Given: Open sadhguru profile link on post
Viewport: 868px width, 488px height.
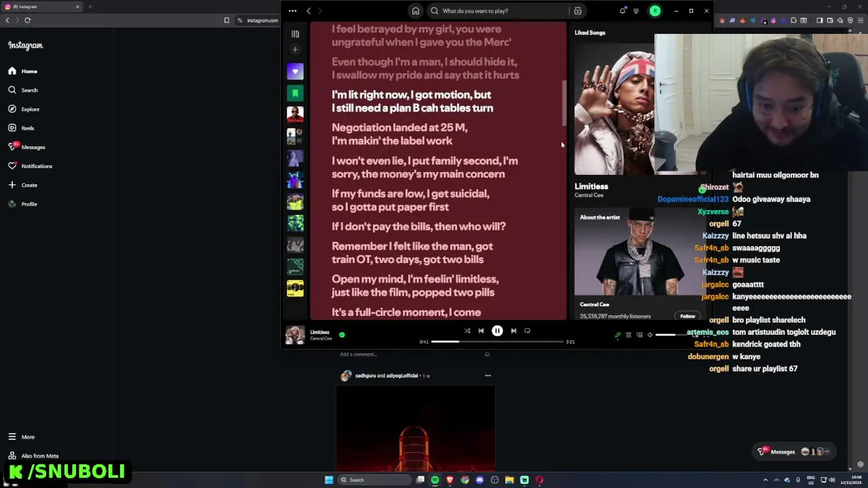Looking at the screenshot, I should click(365, 375).
